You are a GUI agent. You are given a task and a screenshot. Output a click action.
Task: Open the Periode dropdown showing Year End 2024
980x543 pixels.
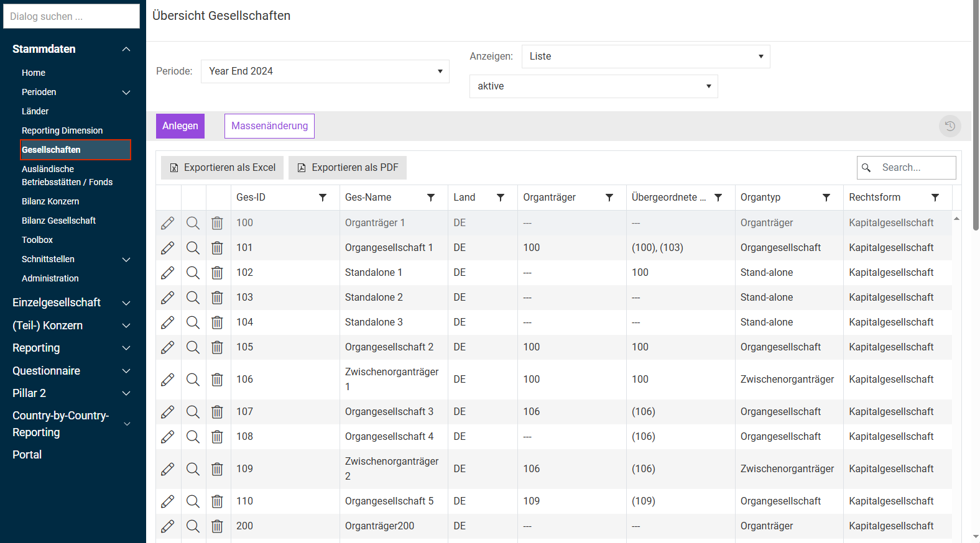(325, 71)
